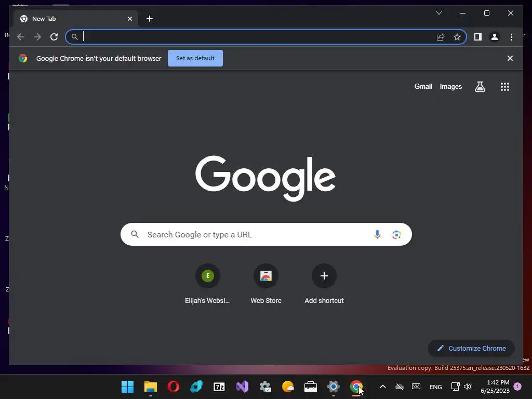Click Customize Chrome button
The width and height of the screenshot is (532, 399).
(471, 348)
